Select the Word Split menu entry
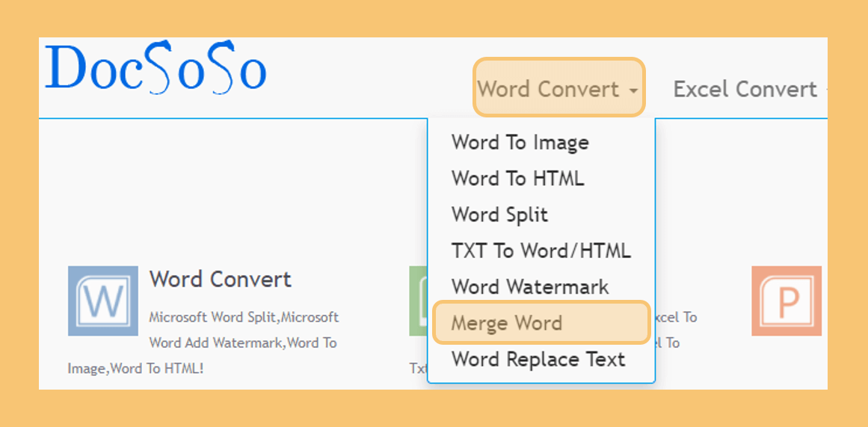This screenshot has height=427, width=868. 500,215
